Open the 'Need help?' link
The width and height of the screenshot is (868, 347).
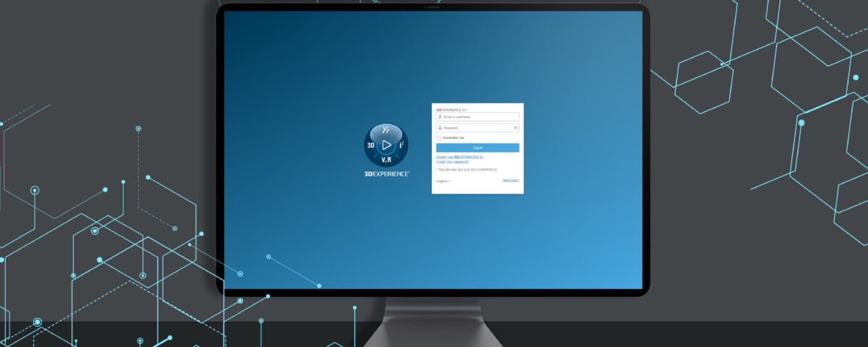point(511,180)
